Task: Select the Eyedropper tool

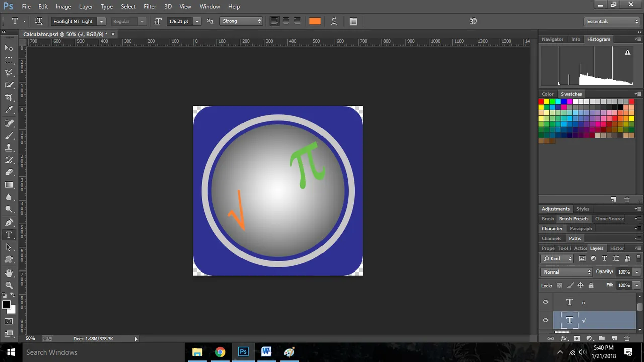Action: pyautogui.click(x=9, y=110)
